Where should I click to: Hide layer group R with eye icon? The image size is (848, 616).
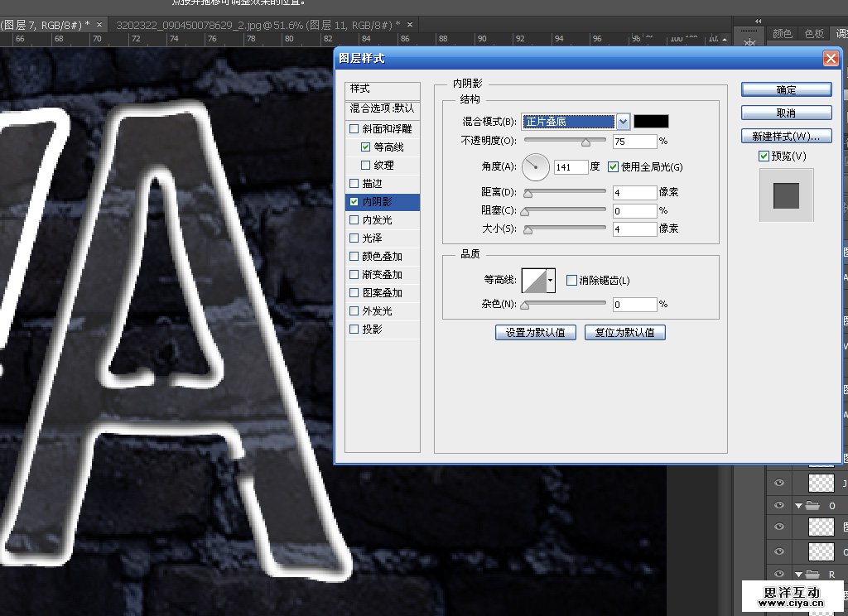[x=778, y=575]
